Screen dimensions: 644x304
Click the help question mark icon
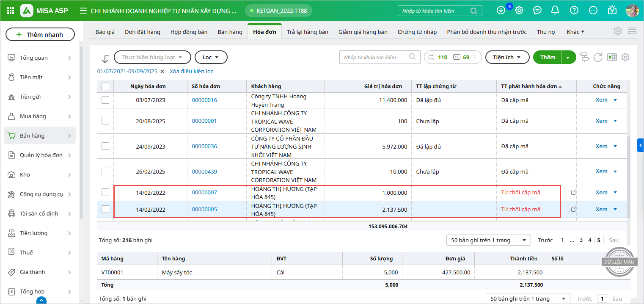click(574, 11)
